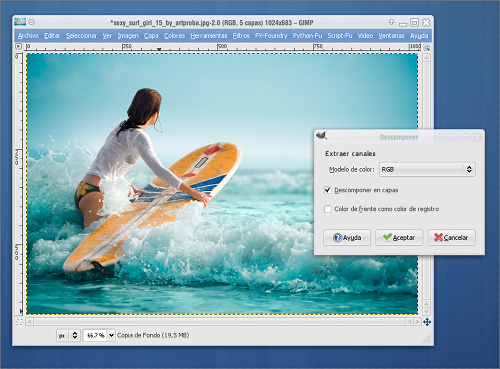Click the horizontal scrollbar right arrow
The width and height of the screenshot is (500, 369).
click(417, 322)
